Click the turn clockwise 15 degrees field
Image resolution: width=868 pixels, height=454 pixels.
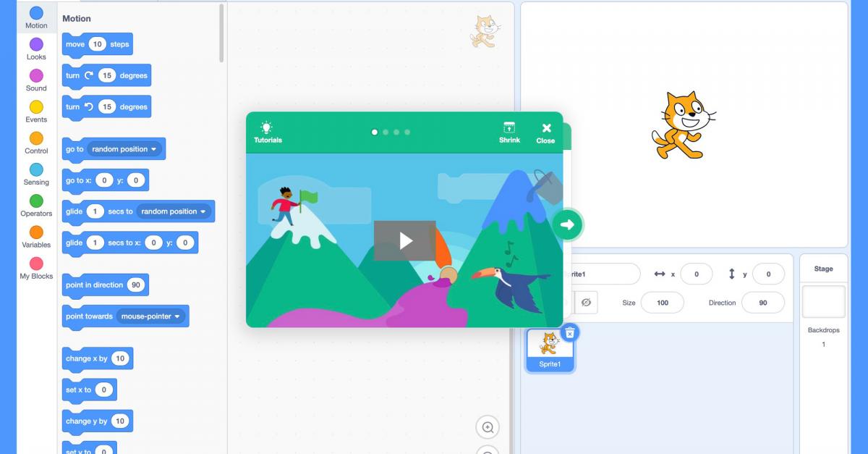[x=107, y=75]
